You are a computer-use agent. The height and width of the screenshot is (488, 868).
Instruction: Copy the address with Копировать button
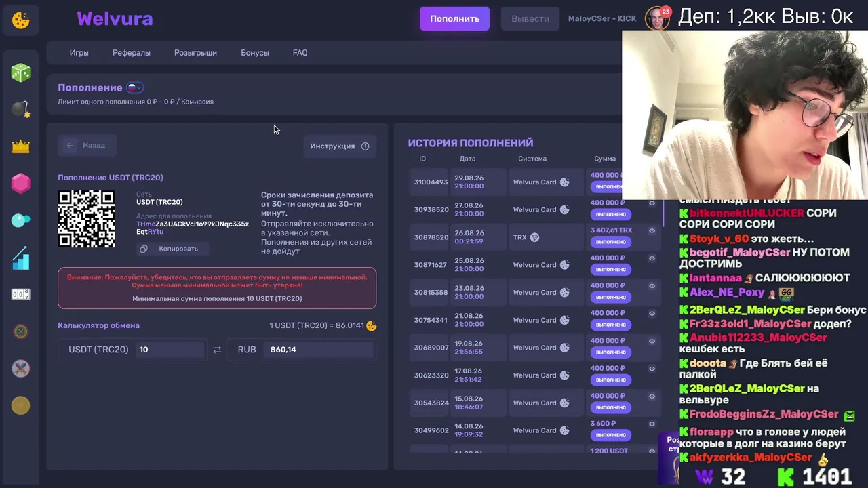(172, 249)
